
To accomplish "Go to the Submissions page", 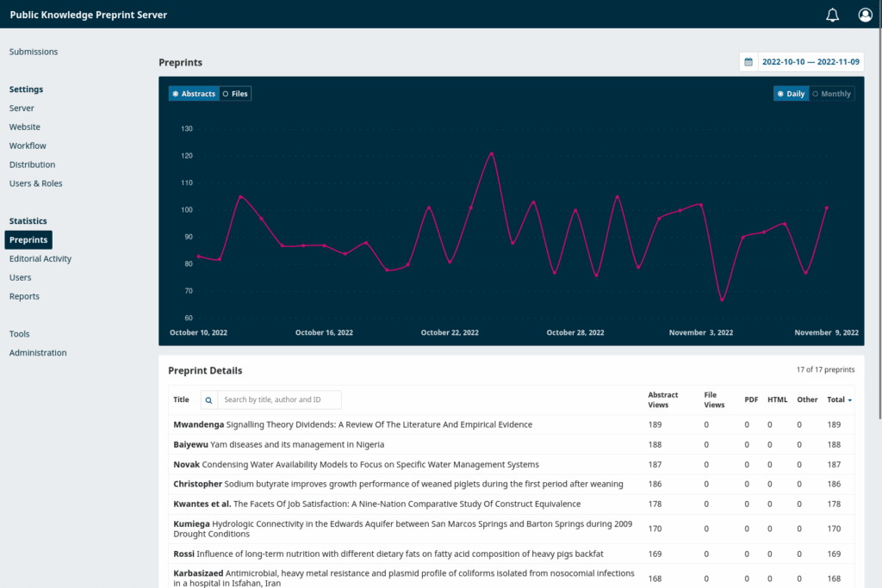I will click(x=33, y=52).
